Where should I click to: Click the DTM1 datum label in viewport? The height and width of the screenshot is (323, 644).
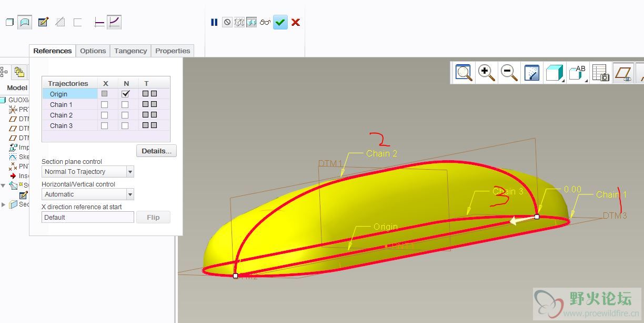[330, 164]
